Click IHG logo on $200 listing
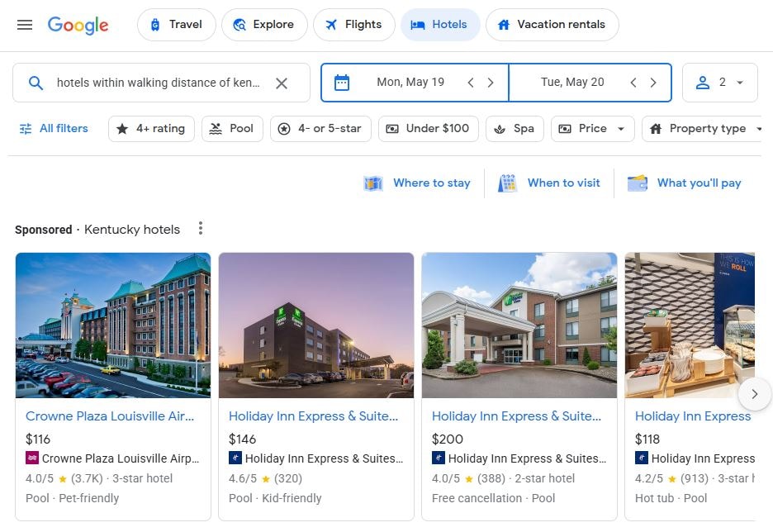Screen dimensions: 773x532 pos(439,458)
